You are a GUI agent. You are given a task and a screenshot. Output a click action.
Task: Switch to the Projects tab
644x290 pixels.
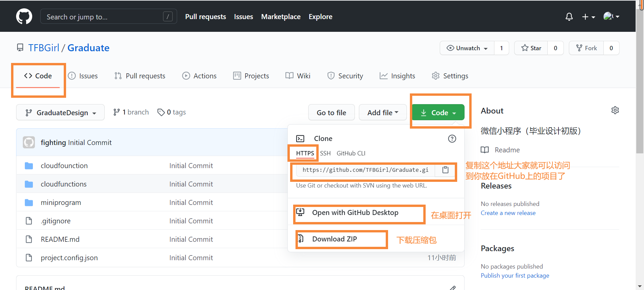point(251,76)
